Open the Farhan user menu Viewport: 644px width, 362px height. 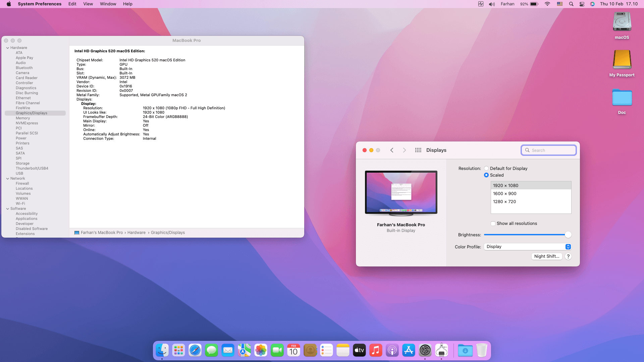507,4
